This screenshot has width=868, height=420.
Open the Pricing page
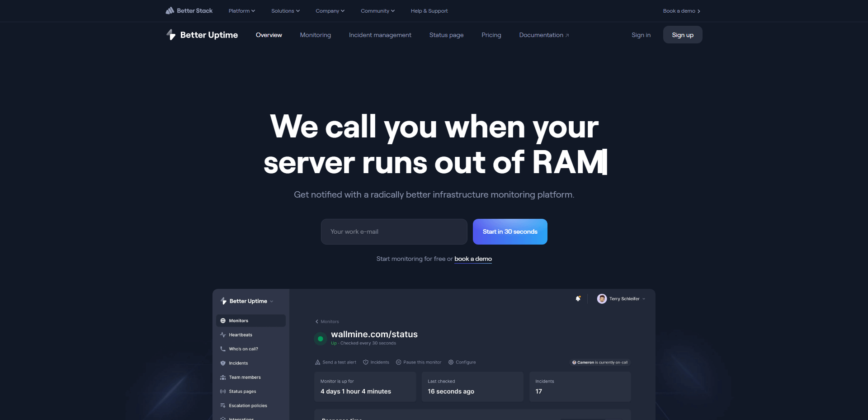click(491, 35)
